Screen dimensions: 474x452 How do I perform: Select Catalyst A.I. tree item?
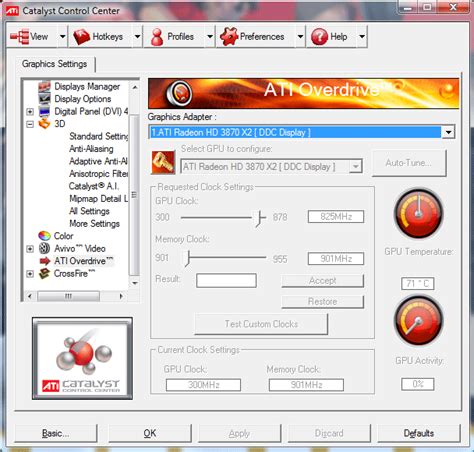click(94, 186)
